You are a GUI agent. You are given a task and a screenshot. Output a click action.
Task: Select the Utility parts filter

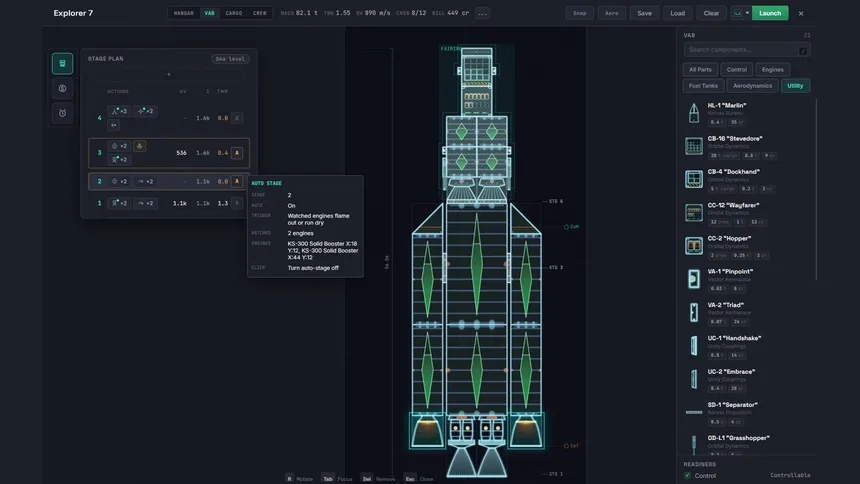[795, 86]
